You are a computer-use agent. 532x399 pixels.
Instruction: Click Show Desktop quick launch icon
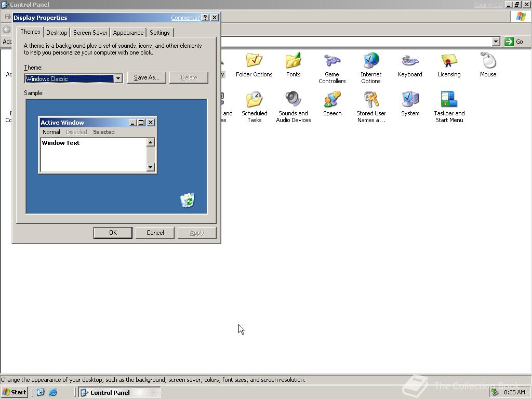[x=41, y=392]
